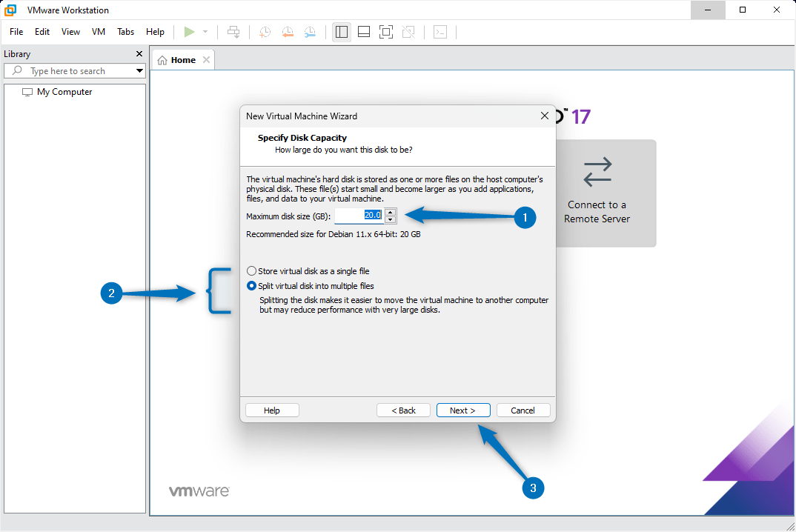Screen dimensions: 796x532
Task: Click the Maximum disk size input field
Action: [x=361, y=215]
